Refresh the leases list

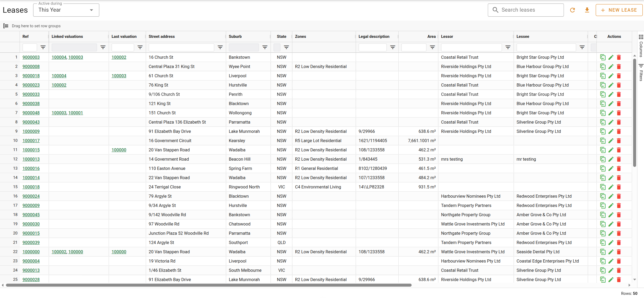click(x=572, y=10)
